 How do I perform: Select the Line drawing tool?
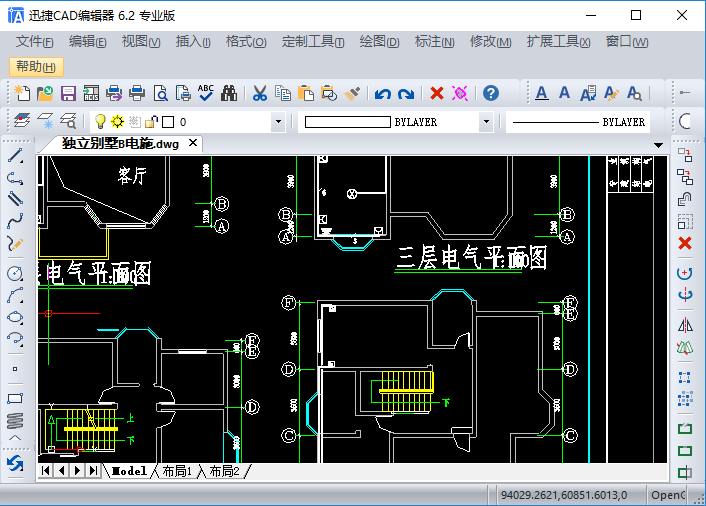[x=15, y=156]
